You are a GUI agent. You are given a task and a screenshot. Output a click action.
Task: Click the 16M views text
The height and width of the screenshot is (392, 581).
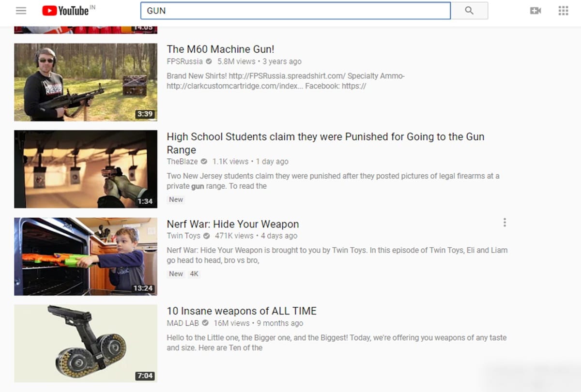click(231, 323)
